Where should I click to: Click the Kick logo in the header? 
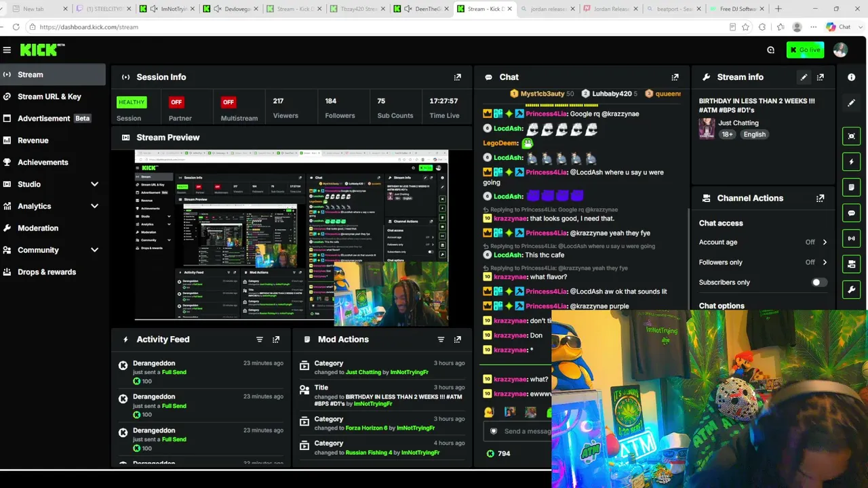(42, 49)
